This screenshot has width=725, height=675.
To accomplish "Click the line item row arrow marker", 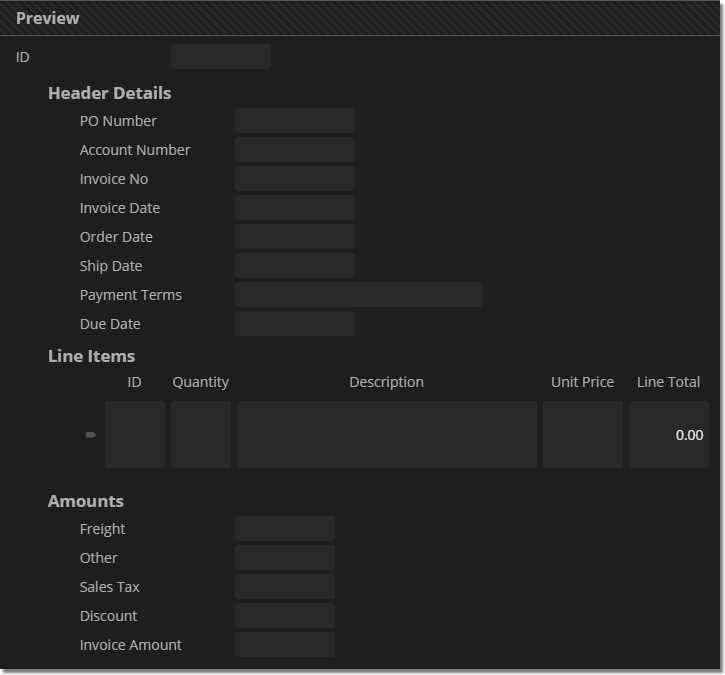I will click(x=91, y=435).
